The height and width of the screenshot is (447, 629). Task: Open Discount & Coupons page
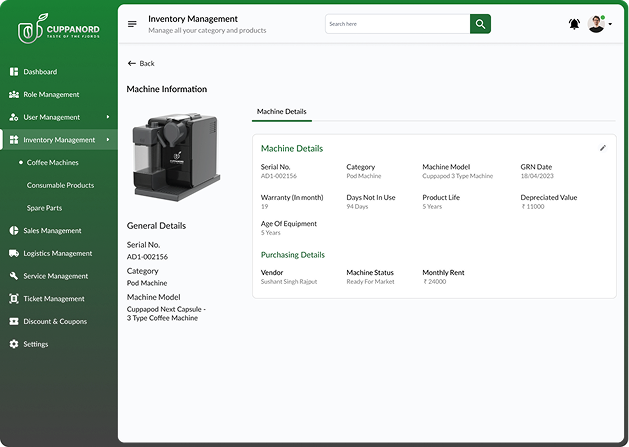point(55,321)
